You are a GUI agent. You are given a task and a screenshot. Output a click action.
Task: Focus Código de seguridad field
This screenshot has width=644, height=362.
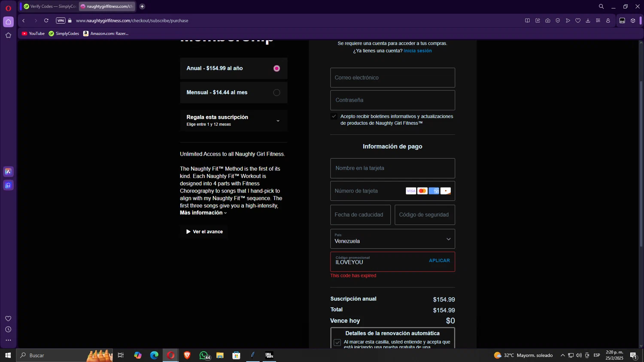coord(425,215)
